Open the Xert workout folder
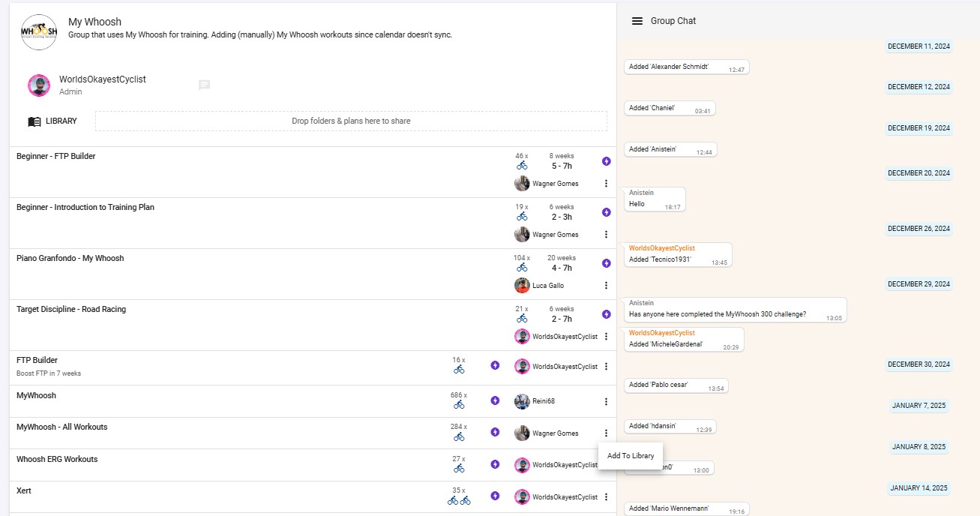980x516 pixels. coord(24,490)
